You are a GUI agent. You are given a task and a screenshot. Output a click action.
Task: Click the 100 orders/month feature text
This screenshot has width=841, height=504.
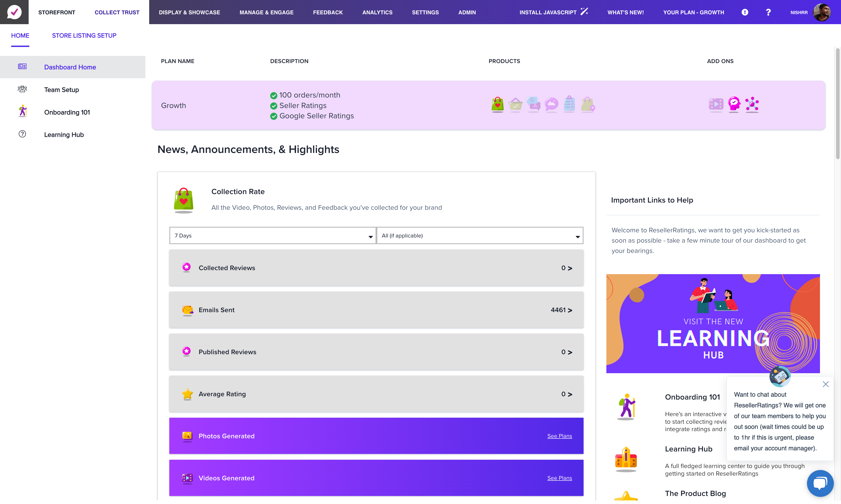click(x=310, y=95)
